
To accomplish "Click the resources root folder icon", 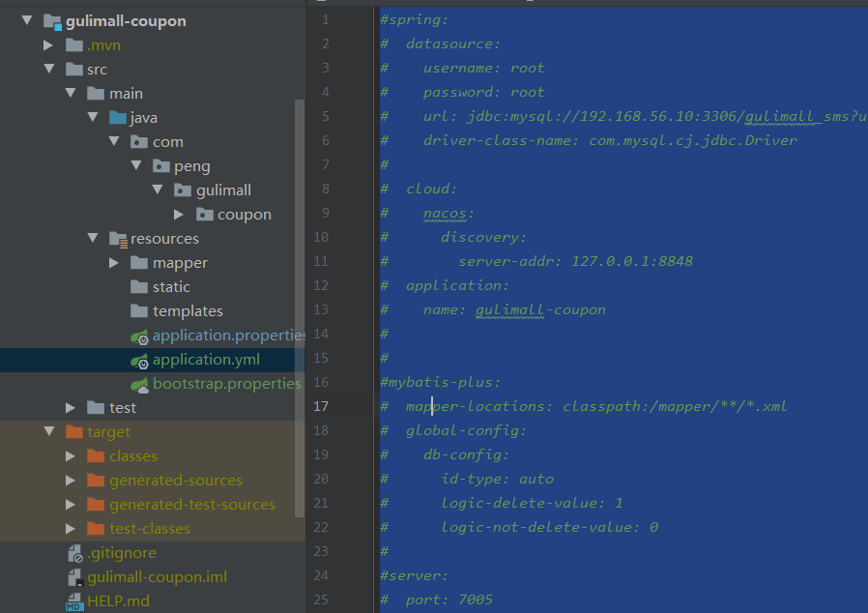I will [x=119, y=239].
